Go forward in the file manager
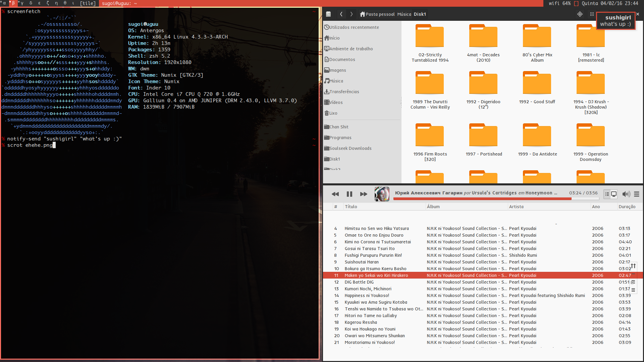The height and width of the screenshot is (362, 644). (x=352, y=14)
